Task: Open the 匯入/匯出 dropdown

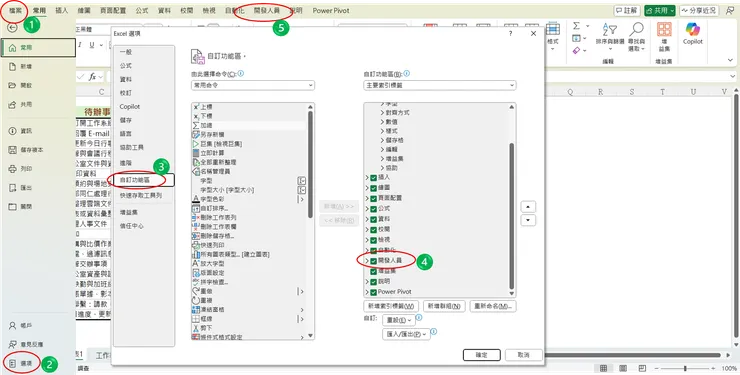Action: (406, 334)
